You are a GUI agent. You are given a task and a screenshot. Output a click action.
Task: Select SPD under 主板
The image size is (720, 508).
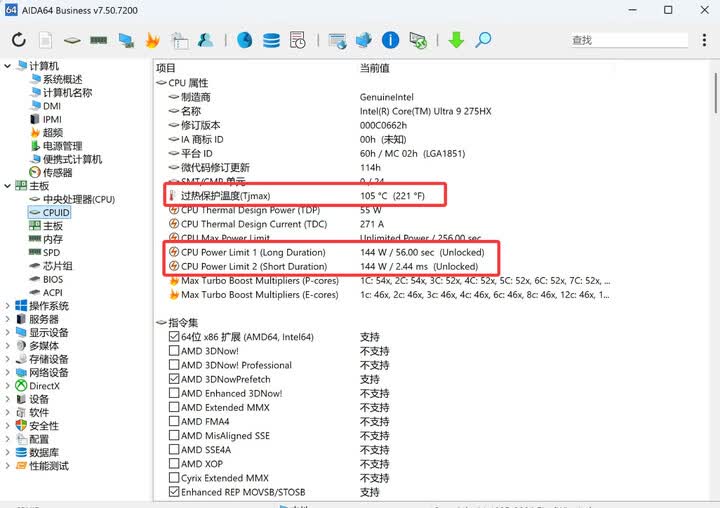pos(51,253)
